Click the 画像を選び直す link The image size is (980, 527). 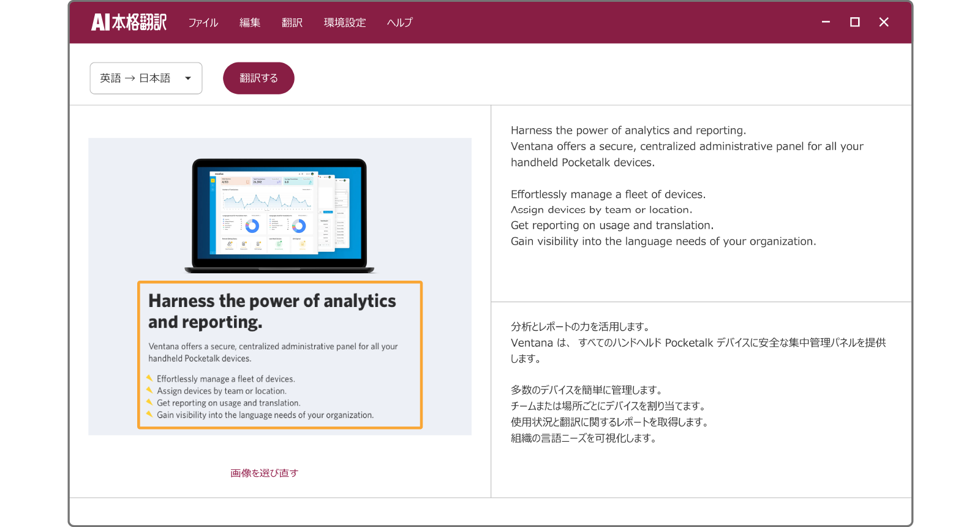click(x=264, y=473)
